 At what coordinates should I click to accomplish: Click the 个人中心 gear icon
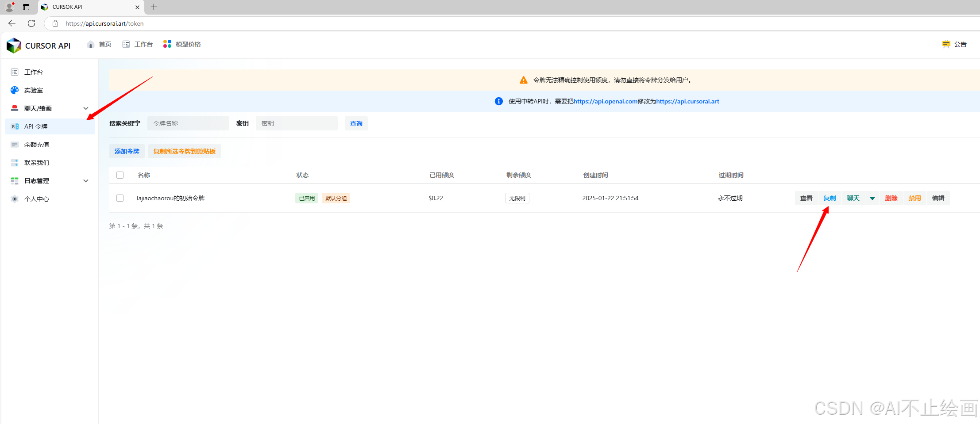pyautogui.click(x=15, y=199)
